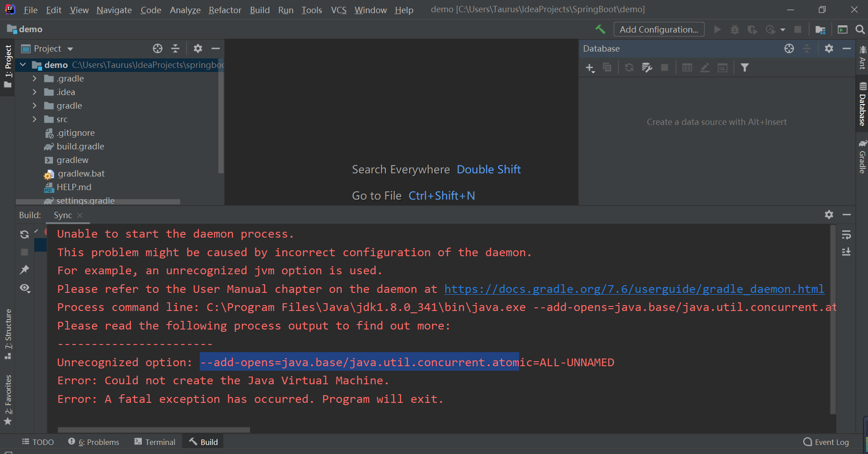This screenshot has width=868, height=454.
Task: Click the Build output horizontal scrollbar
Action: (x=154, y=430)
